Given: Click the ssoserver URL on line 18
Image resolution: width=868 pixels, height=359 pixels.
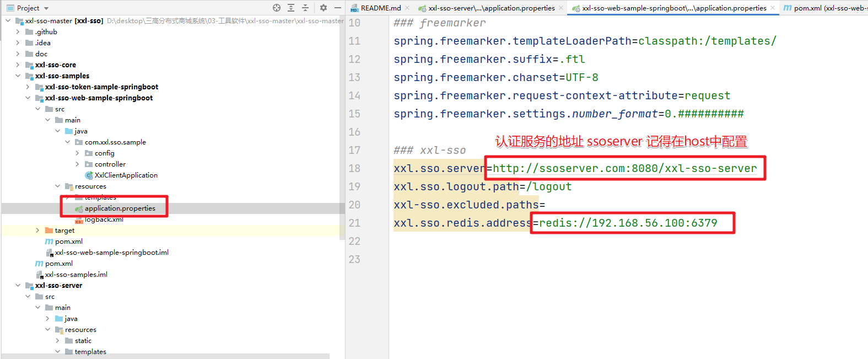Looking at the screenshot, I should point(625,168).
